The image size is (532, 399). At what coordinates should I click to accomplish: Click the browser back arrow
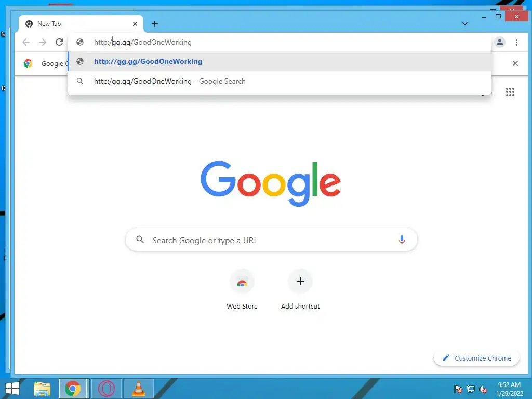point(26,42)
